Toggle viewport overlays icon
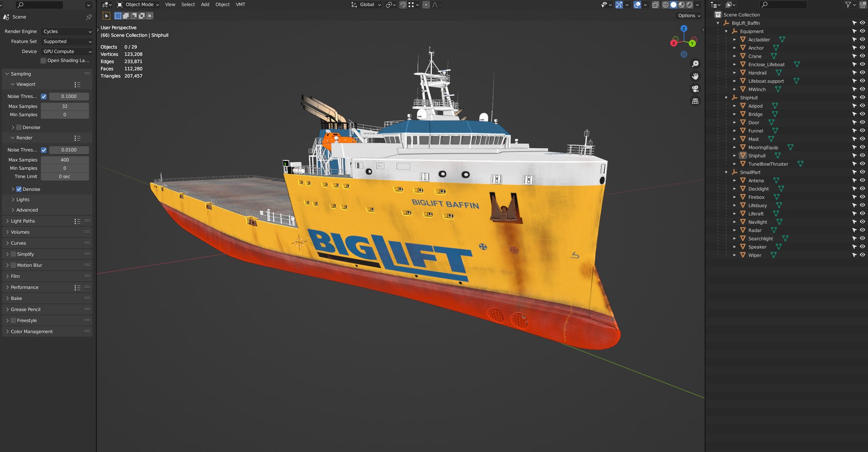This screenshot has width=868, height=452. [x=637, y=5]
